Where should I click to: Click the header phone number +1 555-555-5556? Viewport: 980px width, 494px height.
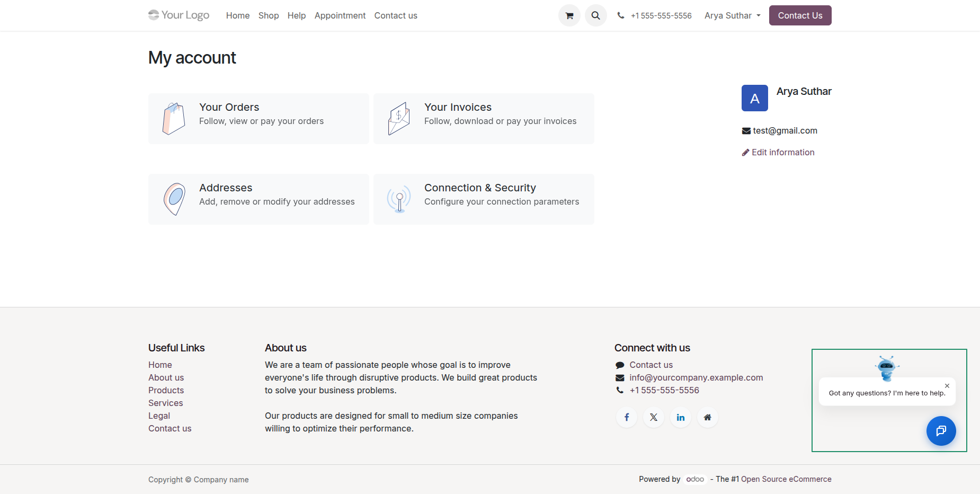pyautogui.click(x=661, y=15)
